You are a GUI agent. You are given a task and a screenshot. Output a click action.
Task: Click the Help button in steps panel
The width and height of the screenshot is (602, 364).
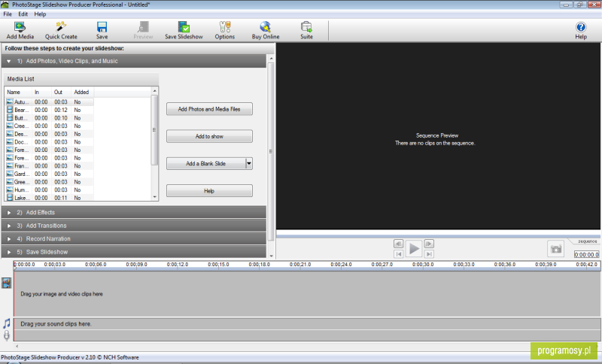(209, 191)
